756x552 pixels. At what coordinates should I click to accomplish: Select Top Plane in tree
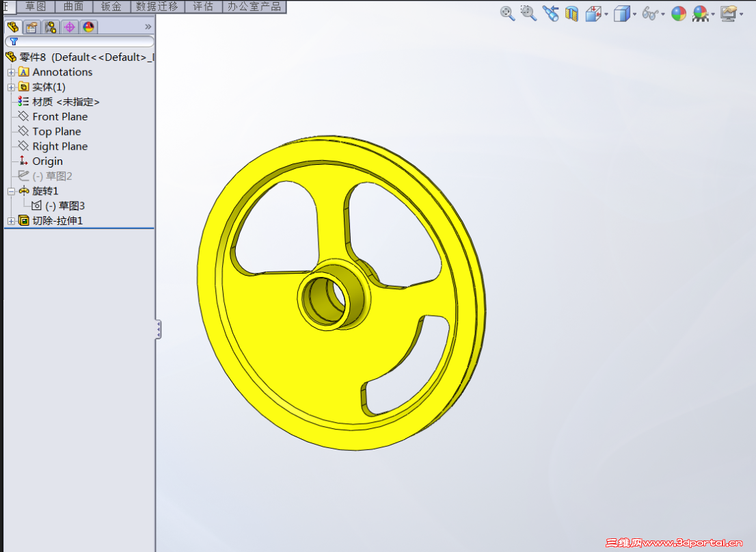57,132
